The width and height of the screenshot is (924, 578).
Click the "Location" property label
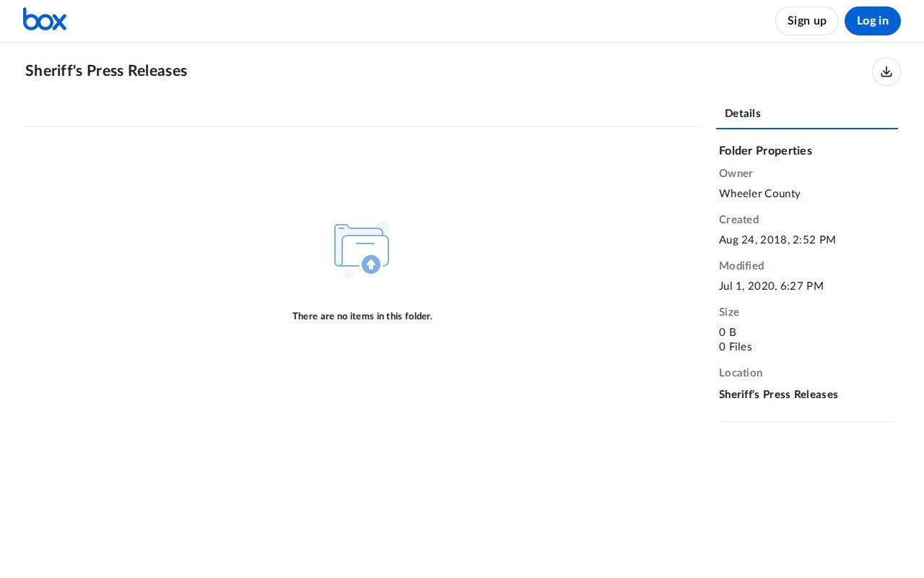tap(741, 373)
